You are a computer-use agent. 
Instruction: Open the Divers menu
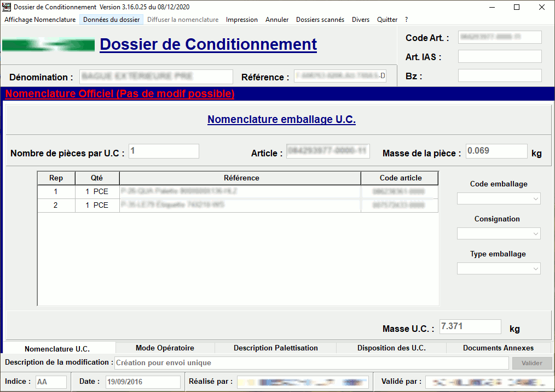coord(360,19)
